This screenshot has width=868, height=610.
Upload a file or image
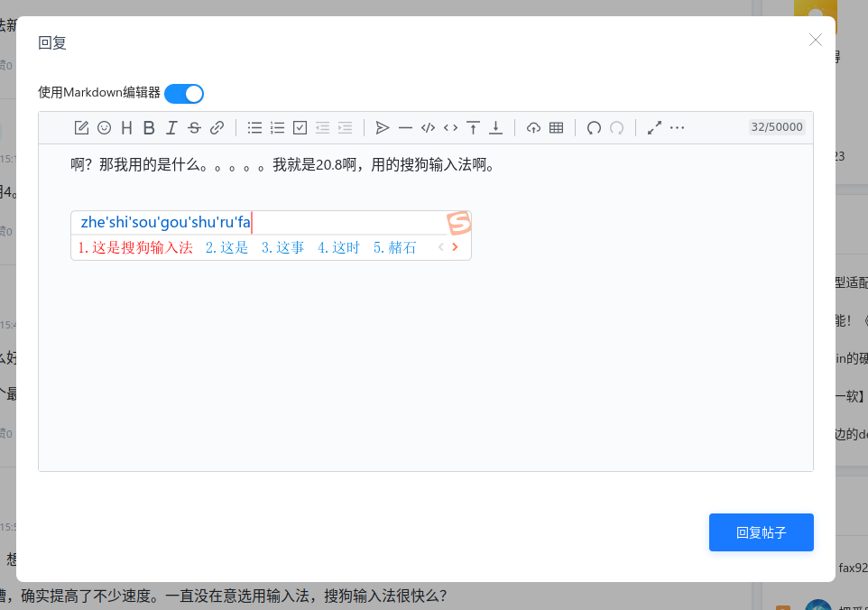pos(533,128)
